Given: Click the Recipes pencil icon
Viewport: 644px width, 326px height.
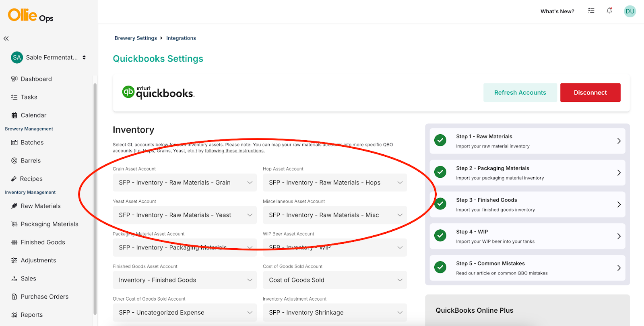Looking at the screenshot, I should pyautogui.click(x=14, y=179).
